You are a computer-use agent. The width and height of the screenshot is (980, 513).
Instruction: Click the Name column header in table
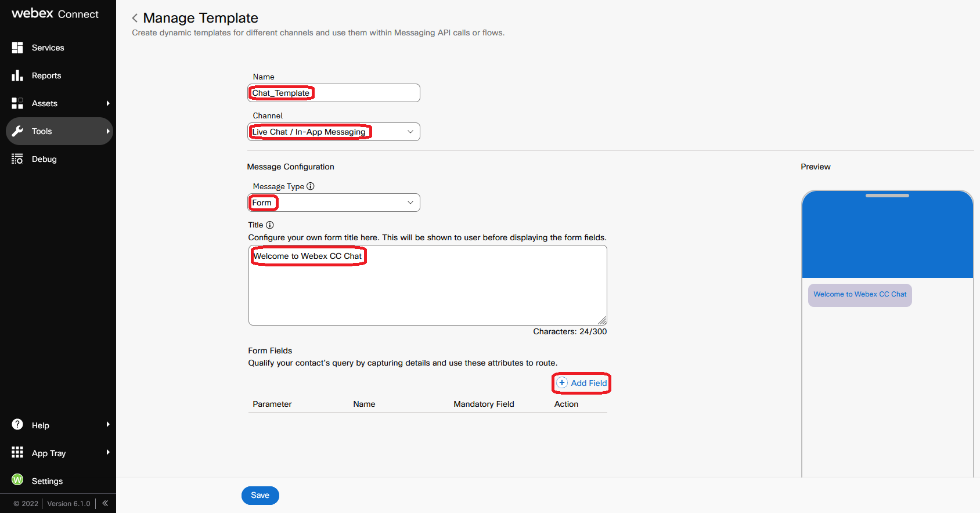[364, 404]
